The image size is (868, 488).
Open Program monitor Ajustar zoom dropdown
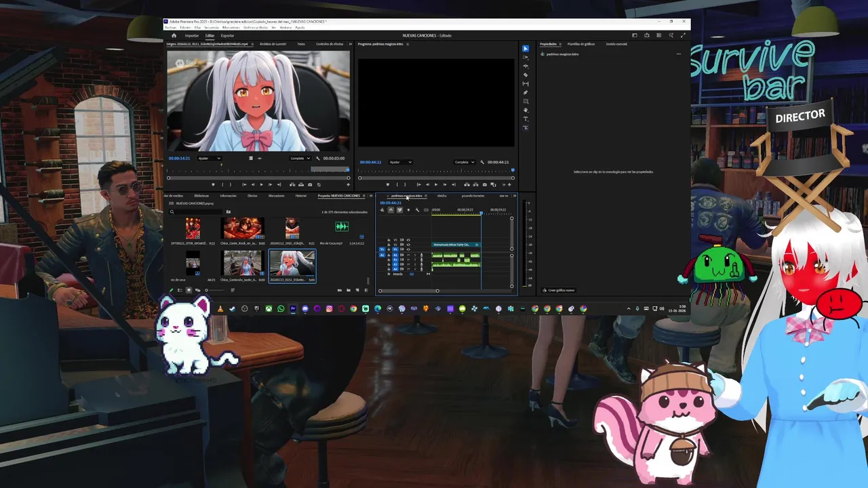[400, 162]
